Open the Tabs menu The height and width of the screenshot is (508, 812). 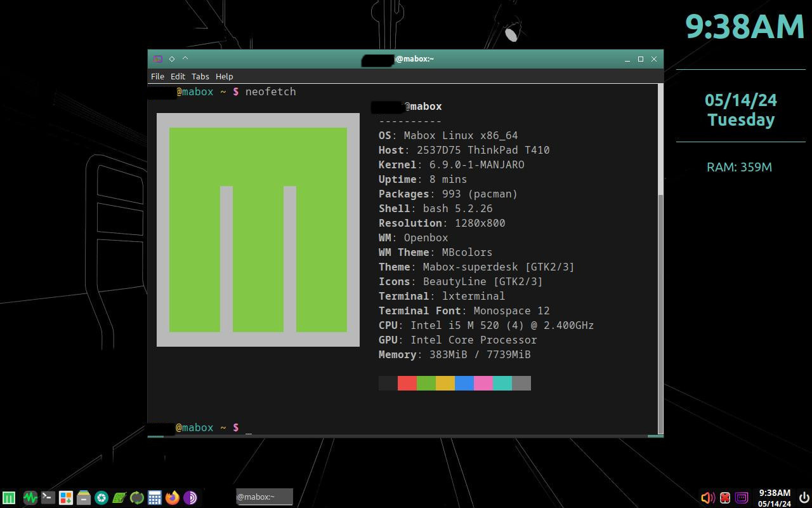[x=200, y=76]
